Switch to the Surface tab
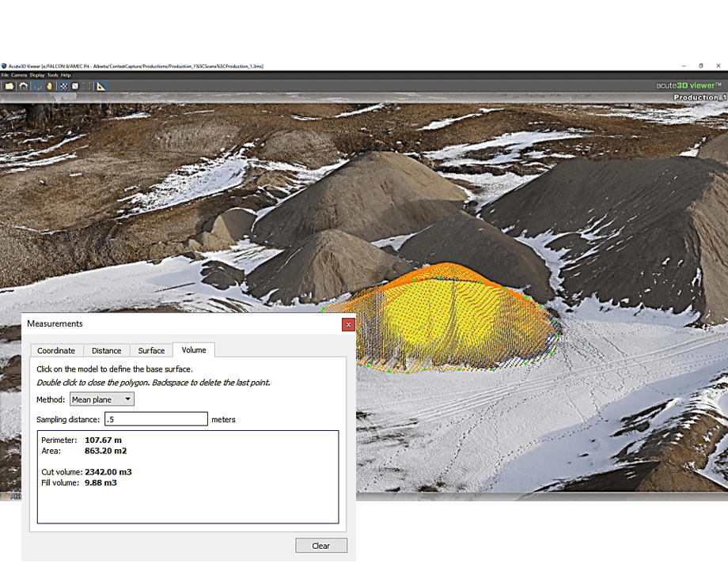The image size is (728, 563). pos(151,350)
